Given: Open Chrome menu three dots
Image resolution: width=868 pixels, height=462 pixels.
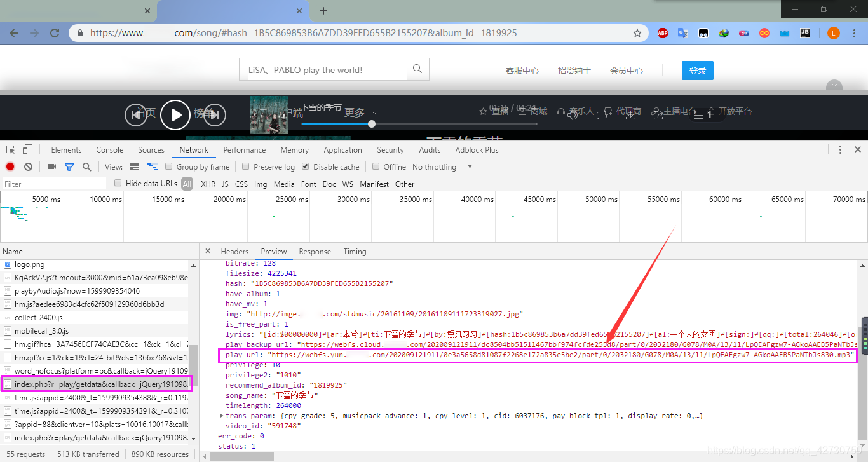Looking at the screenshot, I should click(x=855, y=33).
